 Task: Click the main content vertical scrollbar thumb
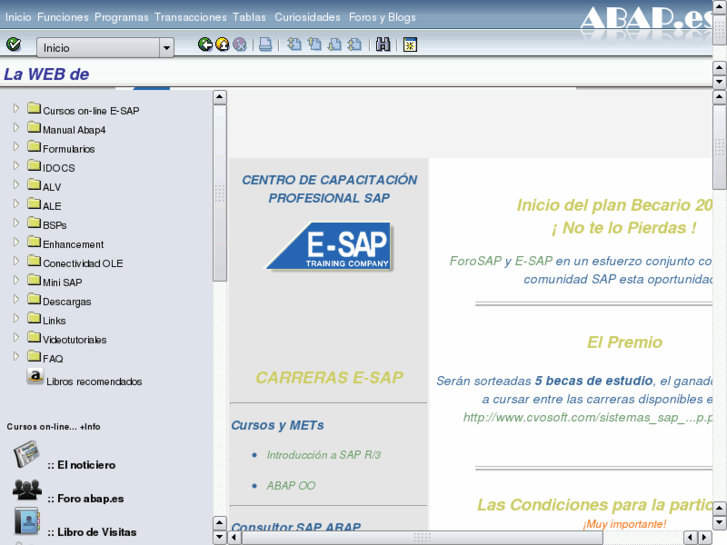[719, 160]
